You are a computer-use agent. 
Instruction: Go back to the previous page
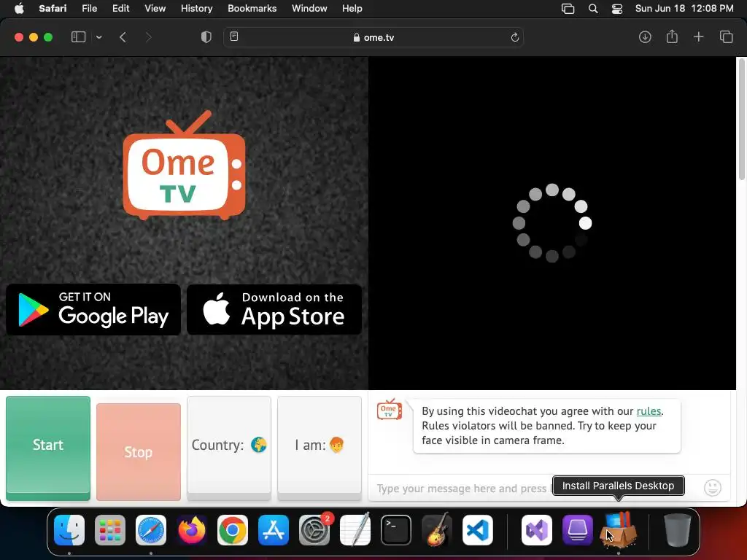pos(123,37)
